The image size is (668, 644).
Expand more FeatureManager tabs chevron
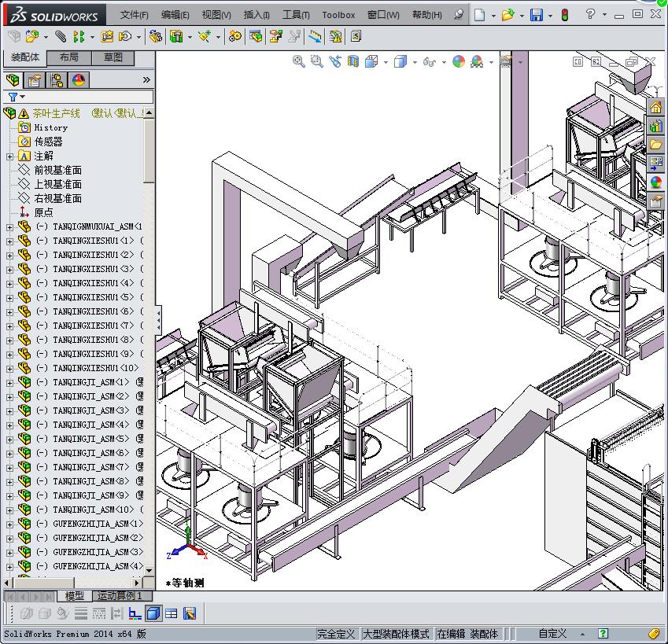146,80
